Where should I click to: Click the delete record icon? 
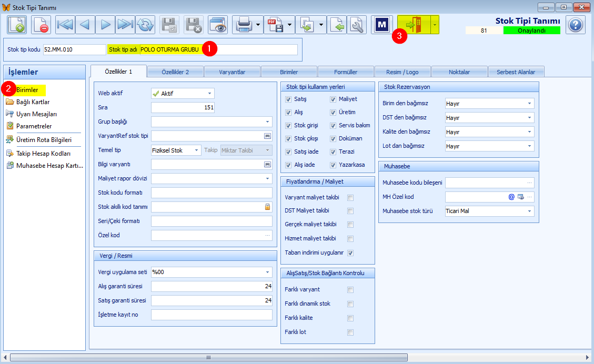pos(41,25)
